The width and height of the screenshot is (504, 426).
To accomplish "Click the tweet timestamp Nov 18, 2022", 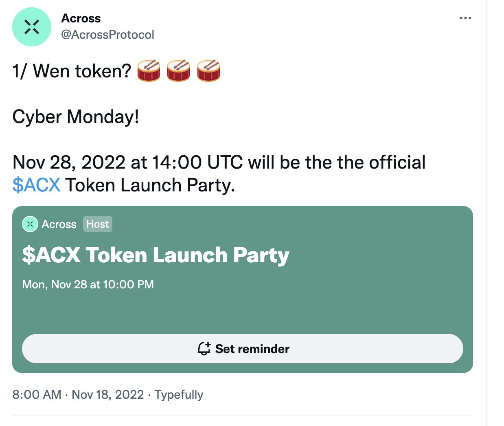I will [x=107, y=394].
